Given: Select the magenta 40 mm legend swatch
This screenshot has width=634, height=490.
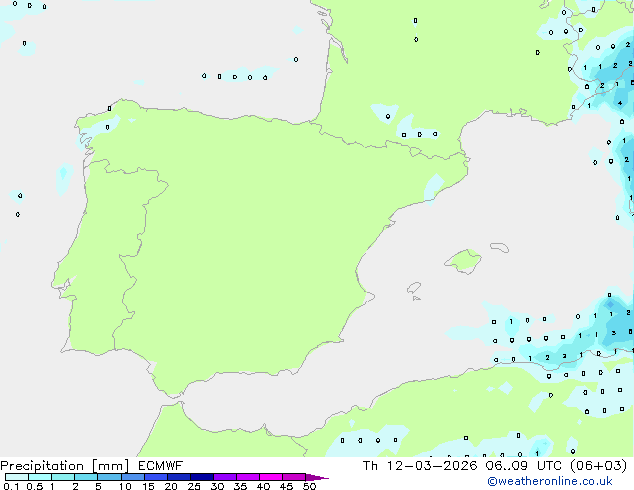Looking at the screenshot, I should (271, 477).
